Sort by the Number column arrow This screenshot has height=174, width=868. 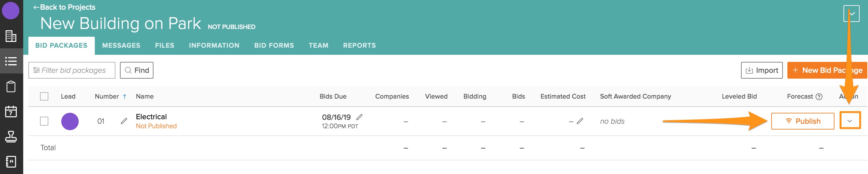click(125, 97)
